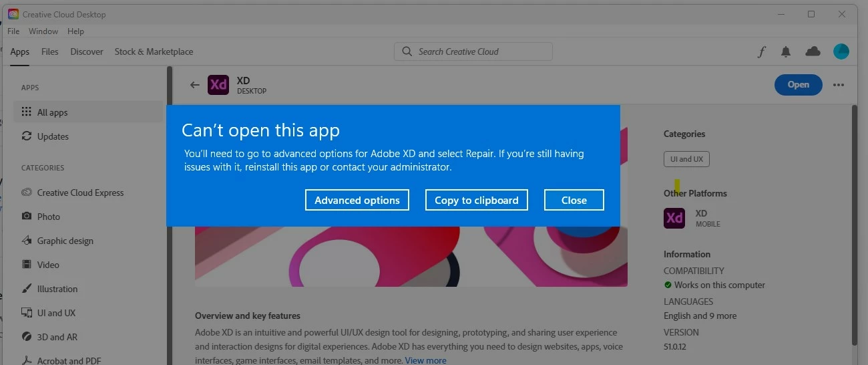The width and height of the screenshot is (868, 365).
Task: Open notifications bell icon
Action: (786, 51)
